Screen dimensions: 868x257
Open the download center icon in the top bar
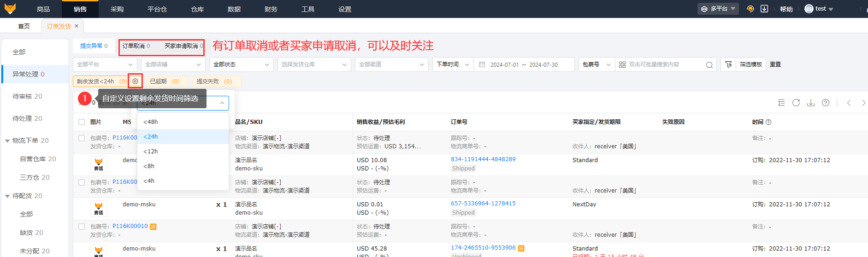(x=764, y=9)
